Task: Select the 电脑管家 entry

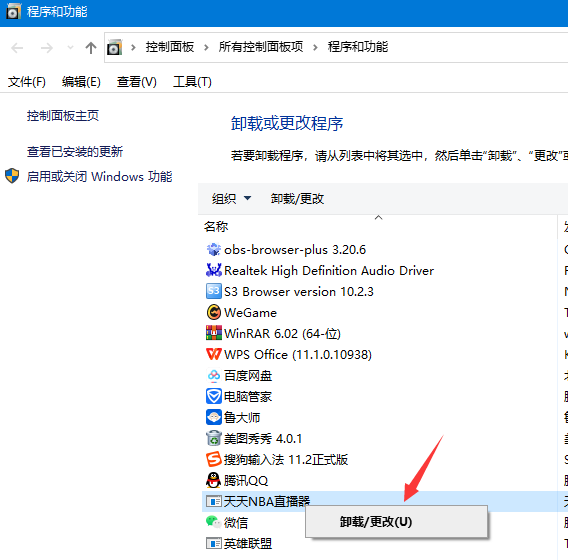Action: (x=248, y=396)
